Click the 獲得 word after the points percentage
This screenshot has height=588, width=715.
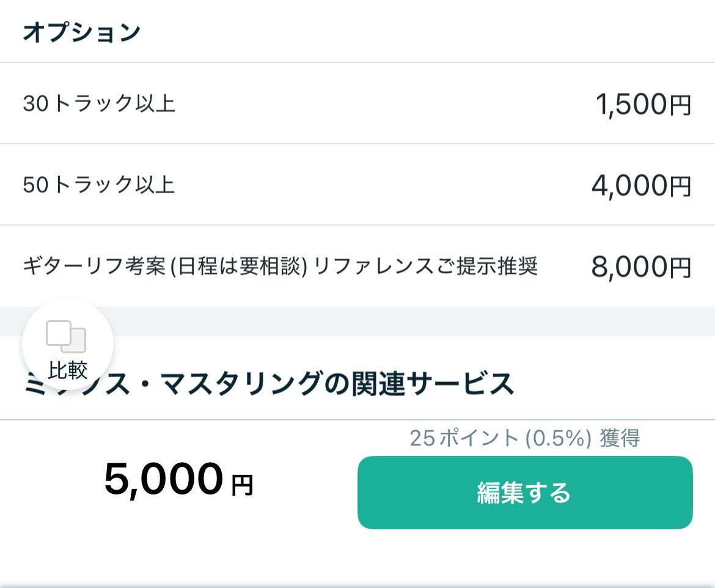(620, 438)
